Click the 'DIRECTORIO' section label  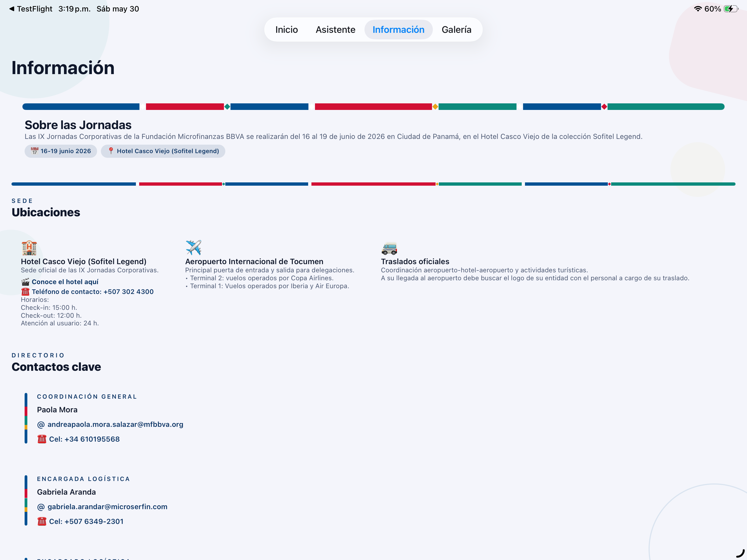point(38,355)
